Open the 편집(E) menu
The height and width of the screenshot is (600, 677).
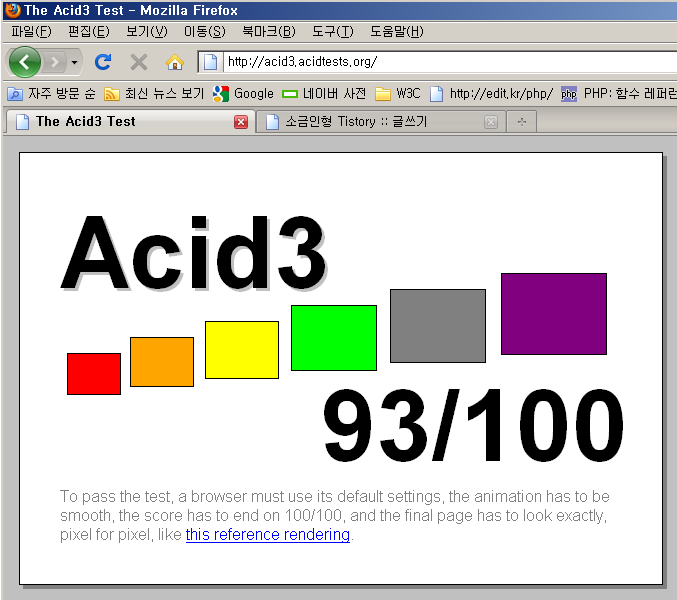click(89, 31)
